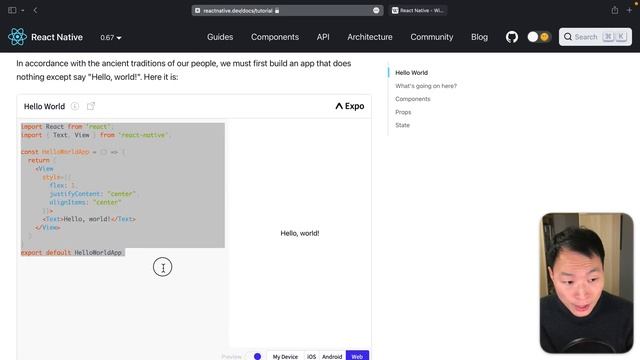Click the webcam video overlay thumbnail
Image resolution: width=640 pixels, height=360 pixels.
coord(587,283)
